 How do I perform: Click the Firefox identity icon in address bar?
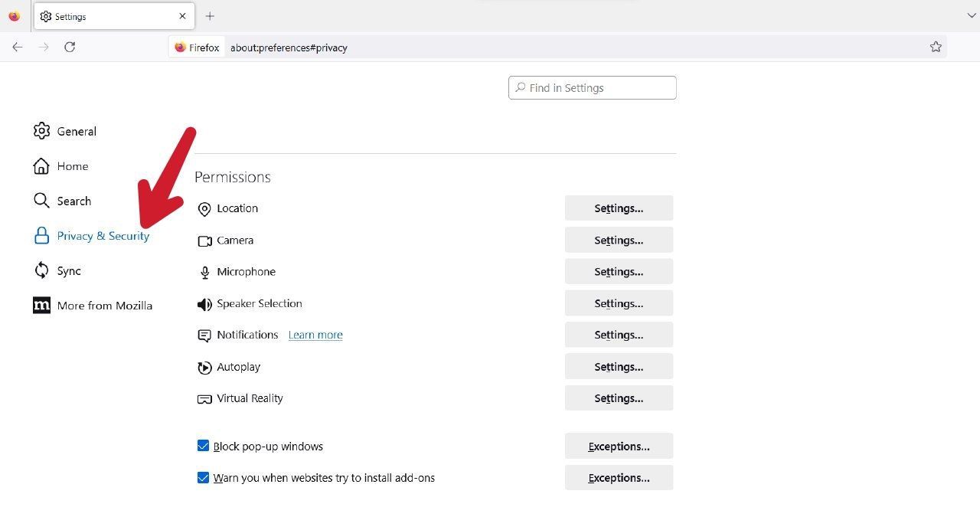pos(181,47)
